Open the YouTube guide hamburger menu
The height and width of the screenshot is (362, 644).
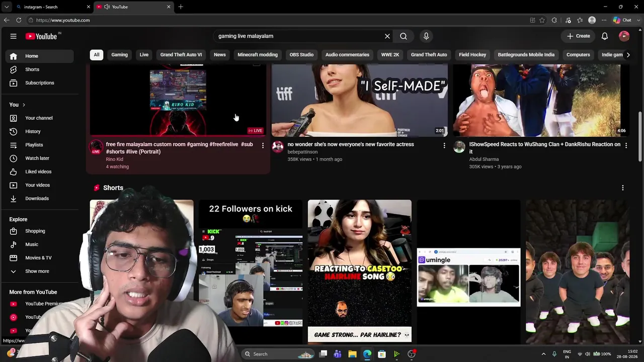coord(14,36)
